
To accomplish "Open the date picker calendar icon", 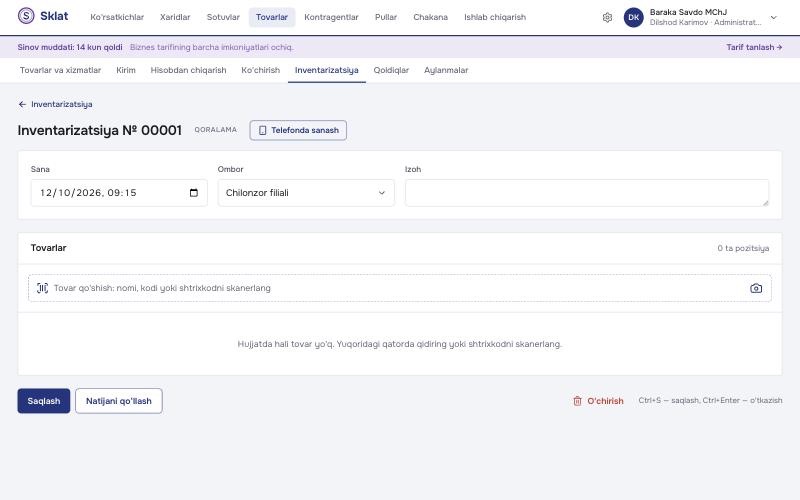I will (194, 193).
